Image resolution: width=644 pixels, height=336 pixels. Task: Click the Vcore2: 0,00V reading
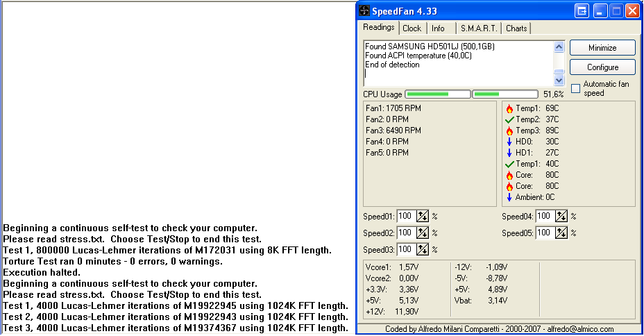[x=392, y=278]
